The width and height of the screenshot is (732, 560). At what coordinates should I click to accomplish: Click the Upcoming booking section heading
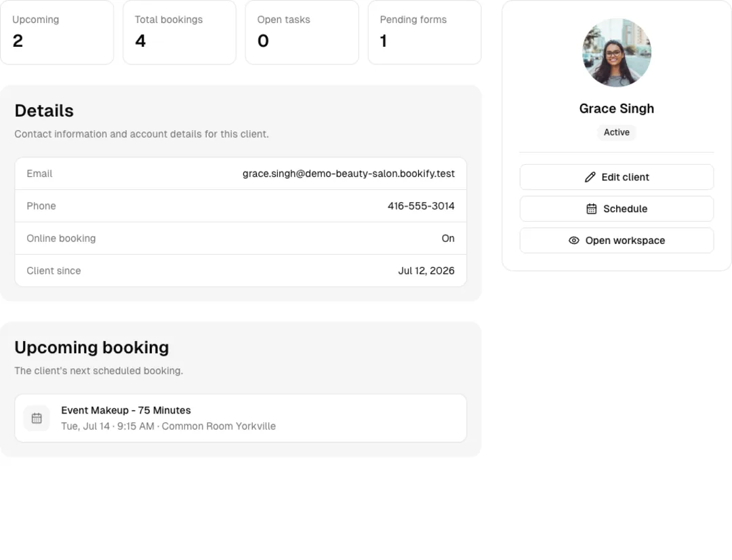tap(92, 348)
